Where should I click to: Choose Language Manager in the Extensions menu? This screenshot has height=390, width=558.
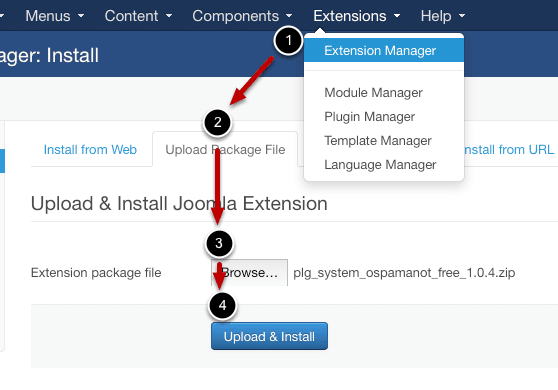[380, 165]
